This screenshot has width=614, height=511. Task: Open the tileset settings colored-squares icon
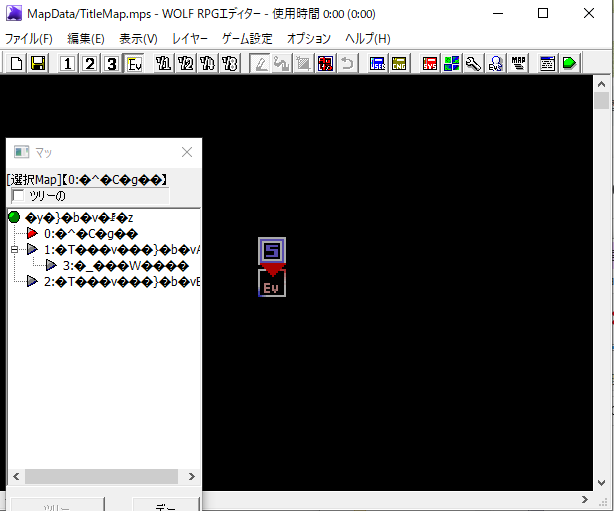[451, 63]
